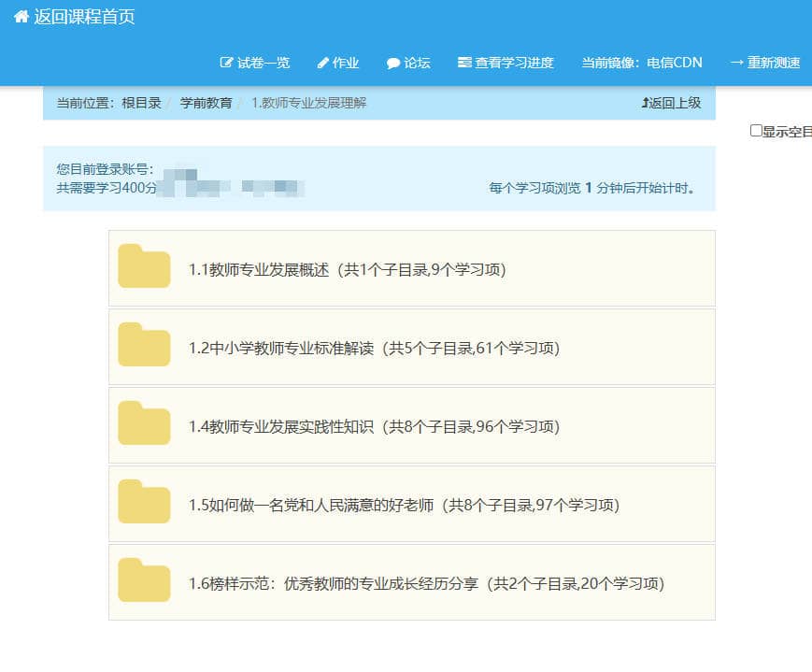
Task: Click the 查看学习进度 progress icon
Action: [464, 63]
